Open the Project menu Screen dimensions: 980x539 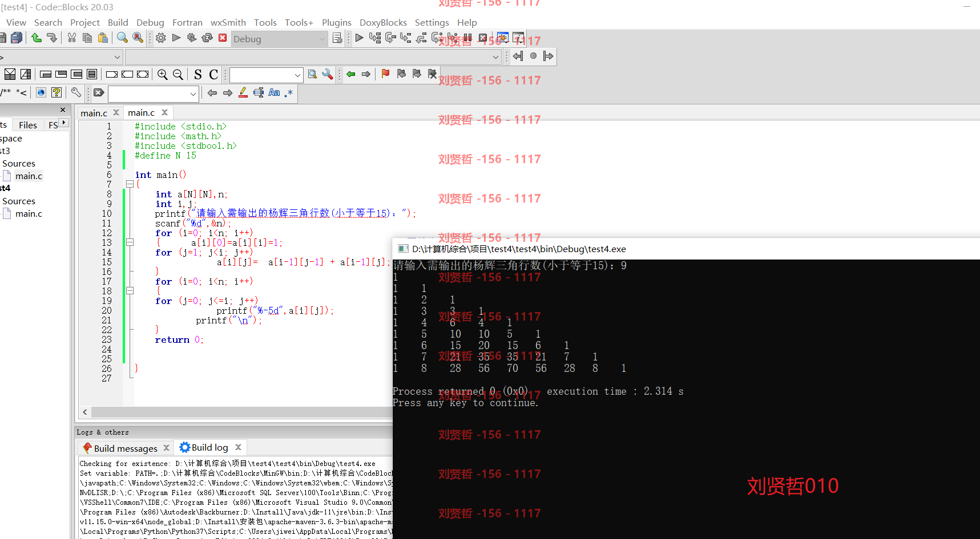pos(85,22)
